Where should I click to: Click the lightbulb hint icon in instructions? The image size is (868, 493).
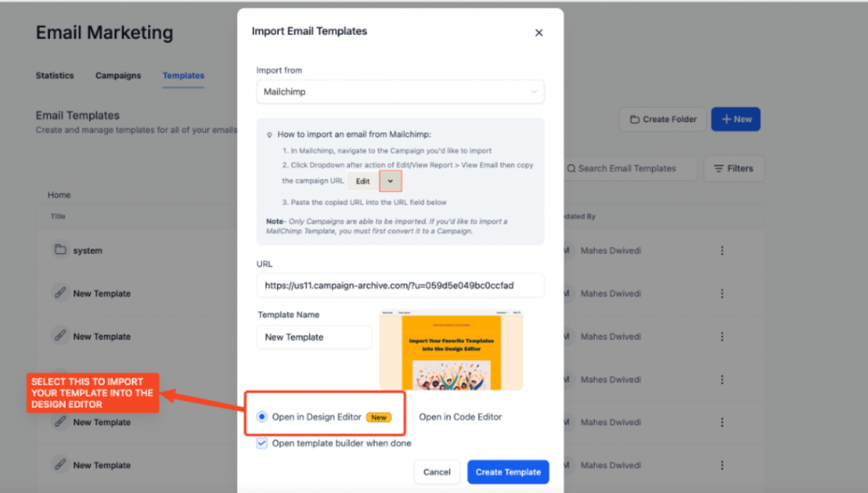pyautogui.click(x=269, y=135)
